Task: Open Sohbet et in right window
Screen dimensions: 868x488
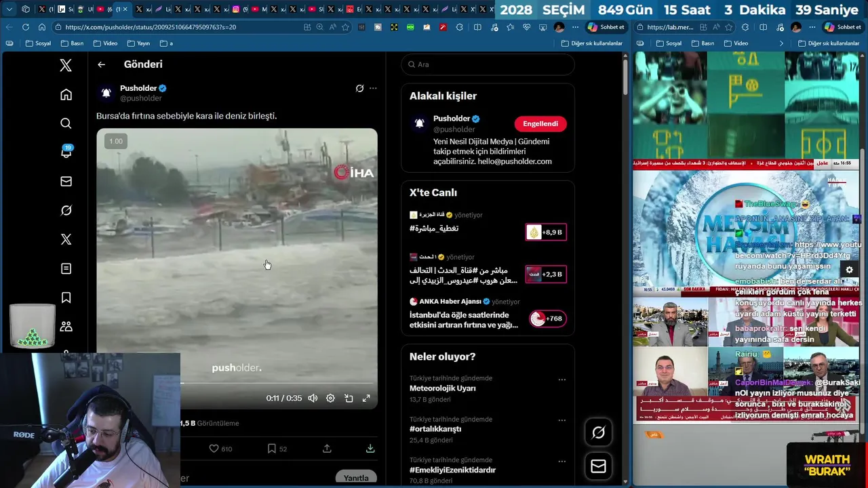Action: [x=843, y=27]
